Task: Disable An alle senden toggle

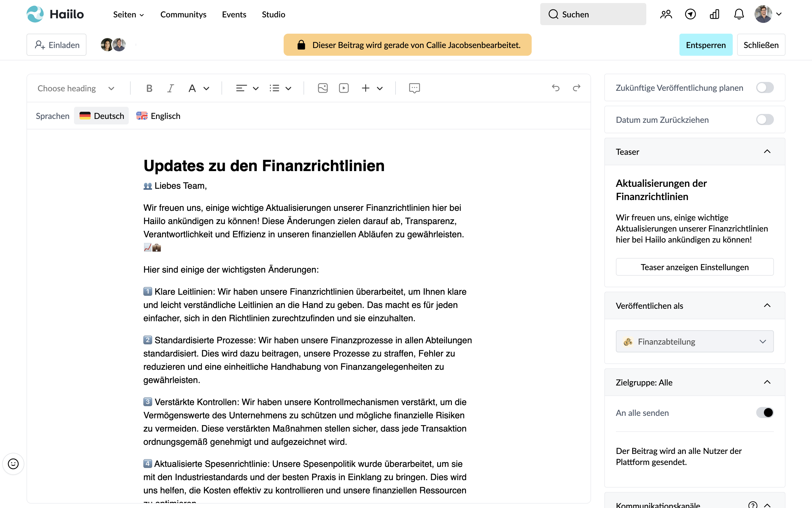Action: [x=764, y=413]
